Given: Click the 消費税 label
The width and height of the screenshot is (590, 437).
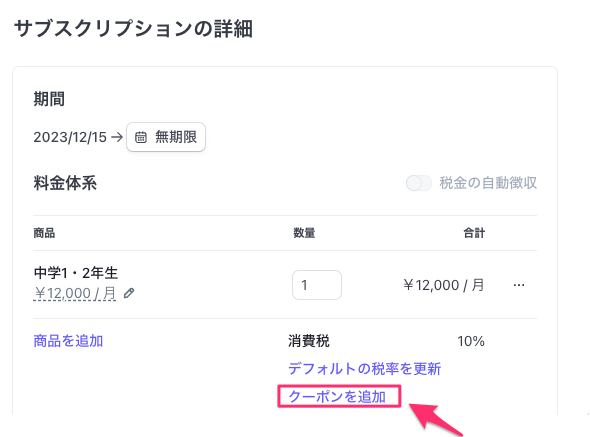Looking at the screenshot, I should [x=309, y=341].
